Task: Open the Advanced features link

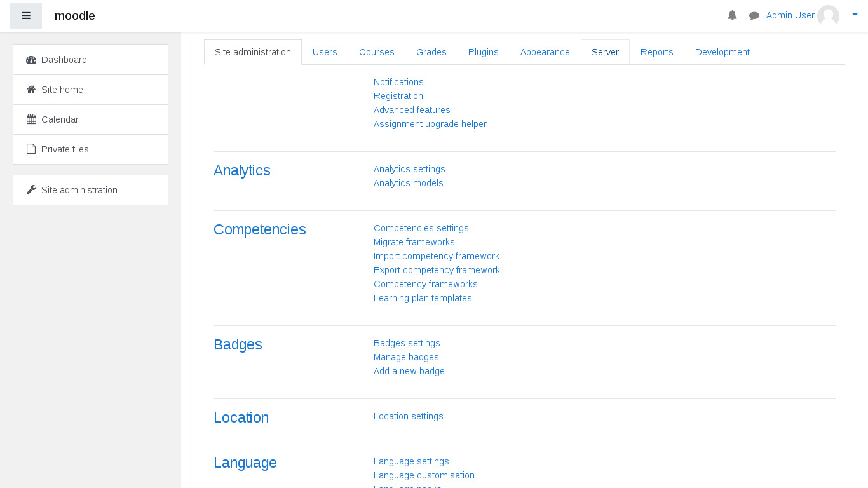Action: [x=412, y=110]
